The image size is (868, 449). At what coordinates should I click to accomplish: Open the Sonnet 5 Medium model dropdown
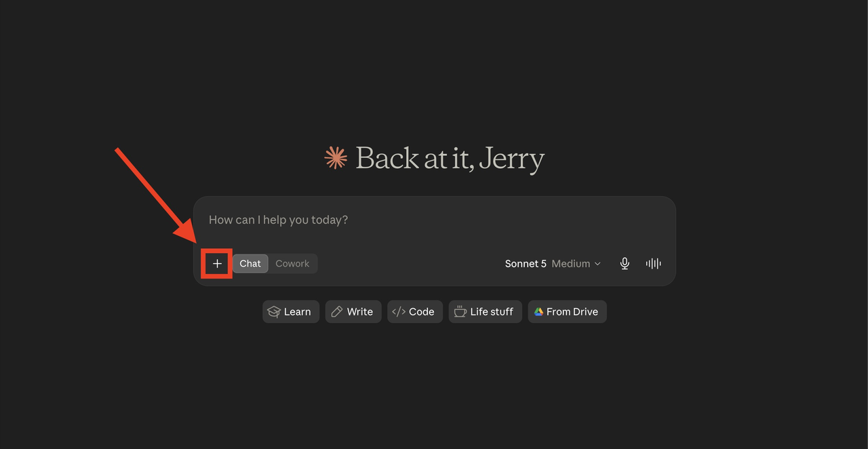553,264
